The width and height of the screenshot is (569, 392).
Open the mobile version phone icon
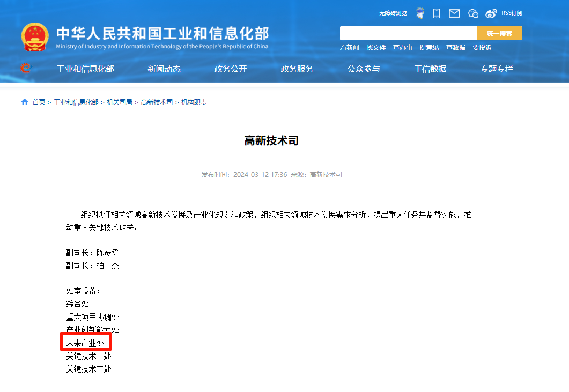(x=436, y=13)
